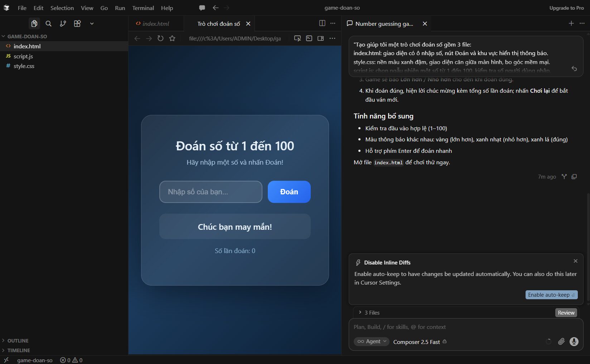Close the Number guessing game chat tab
The image size is (590, 364).
(425, 24)
